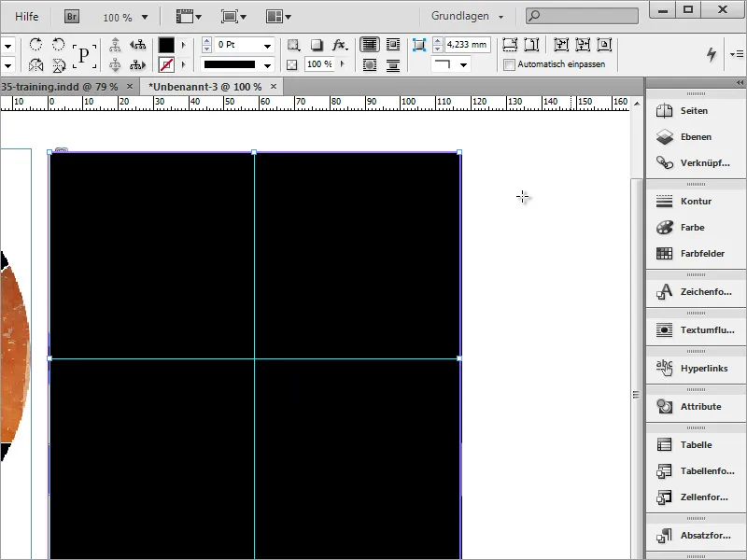Select previous object icon
The width and height of the screenshot is (747, 560).
tap(137, 45)
